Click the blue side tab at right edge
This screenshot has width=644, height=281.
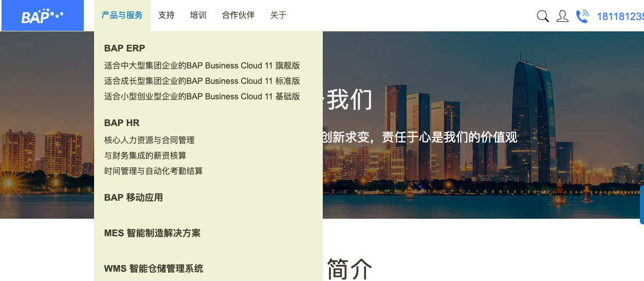coord(641,205)
